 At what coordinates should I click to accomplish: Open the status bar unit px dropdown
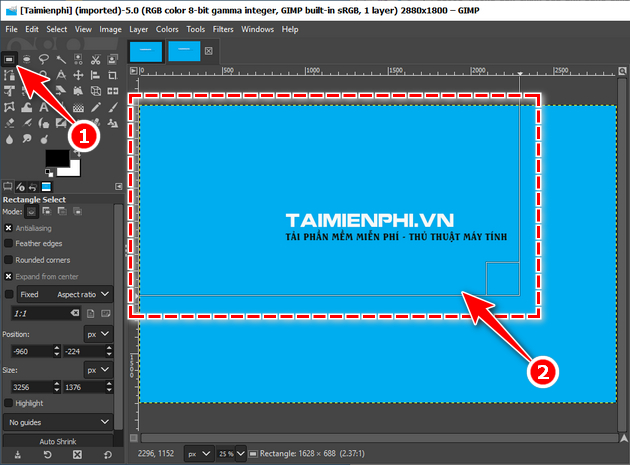click(199, 454)
